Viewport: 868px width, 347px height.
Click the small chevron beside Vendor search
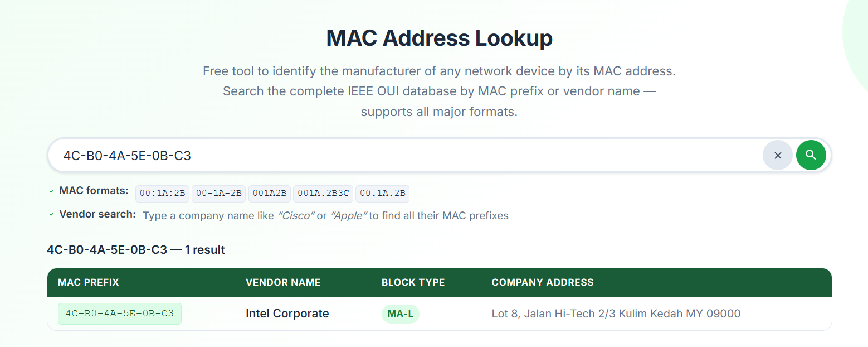tap(52, 215)
